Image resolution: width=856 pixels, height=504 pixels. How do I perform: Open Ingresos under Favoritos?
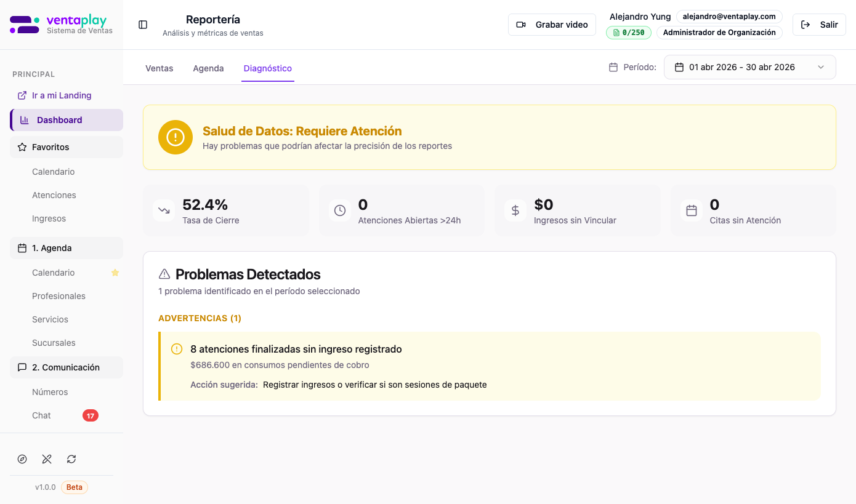pos(49,218)
